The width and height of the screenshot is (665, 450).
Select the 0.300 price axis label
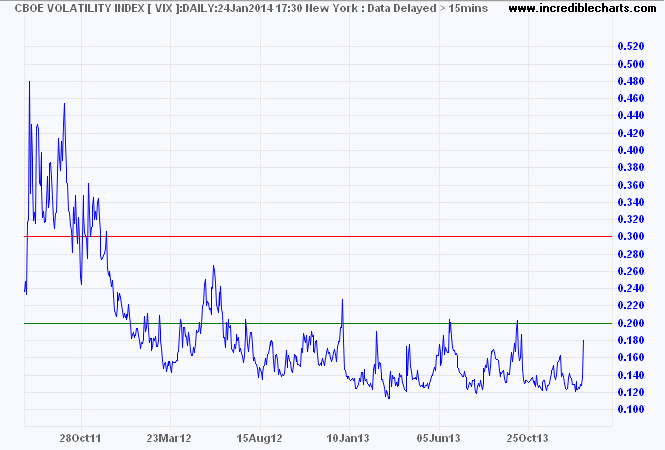pos(631,236)
